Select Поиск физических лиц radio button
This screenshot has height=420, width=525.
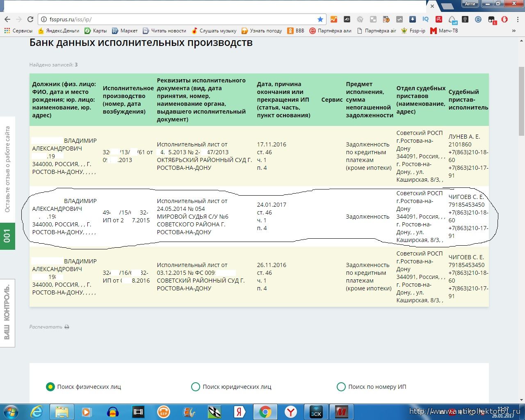(50, 386)
